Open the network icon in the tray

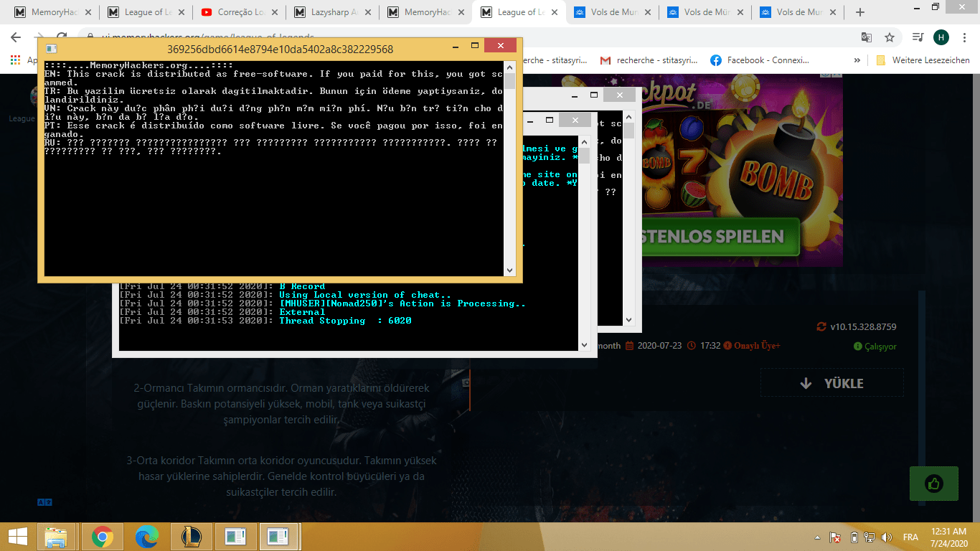point(870,537)
